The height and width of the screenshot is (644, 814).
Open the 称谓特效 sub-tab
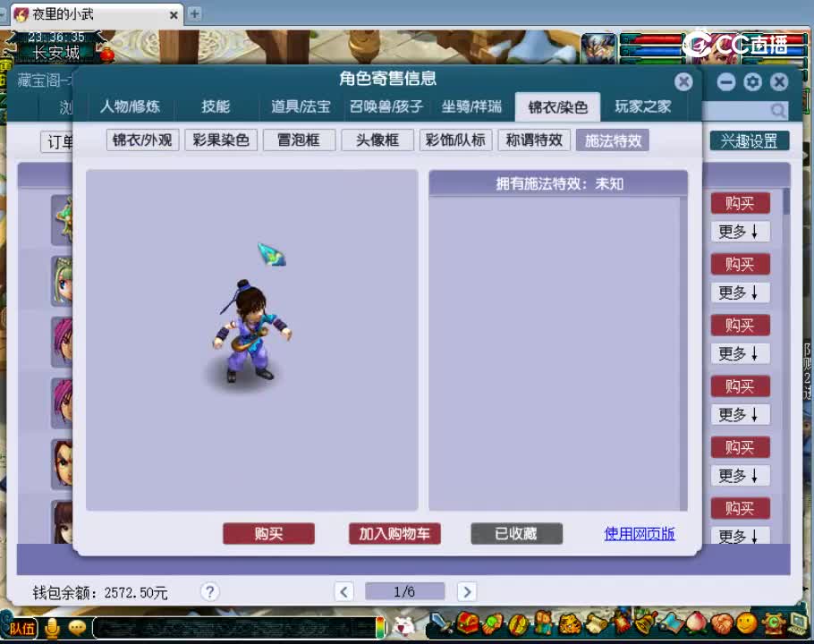(534, 140)
